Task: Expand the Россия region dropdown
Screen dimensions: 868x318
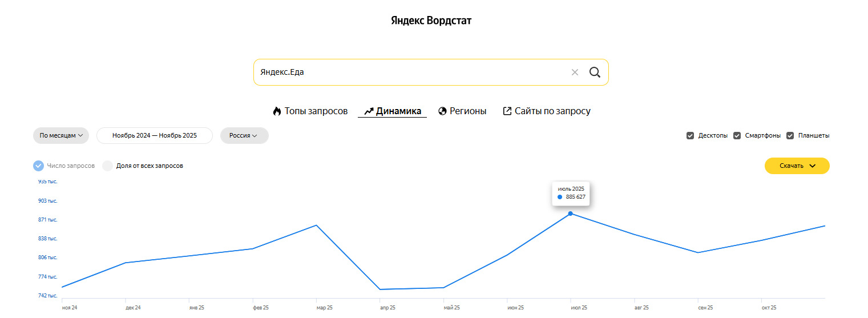Action: pyautogui.click(x=244, y=136)
